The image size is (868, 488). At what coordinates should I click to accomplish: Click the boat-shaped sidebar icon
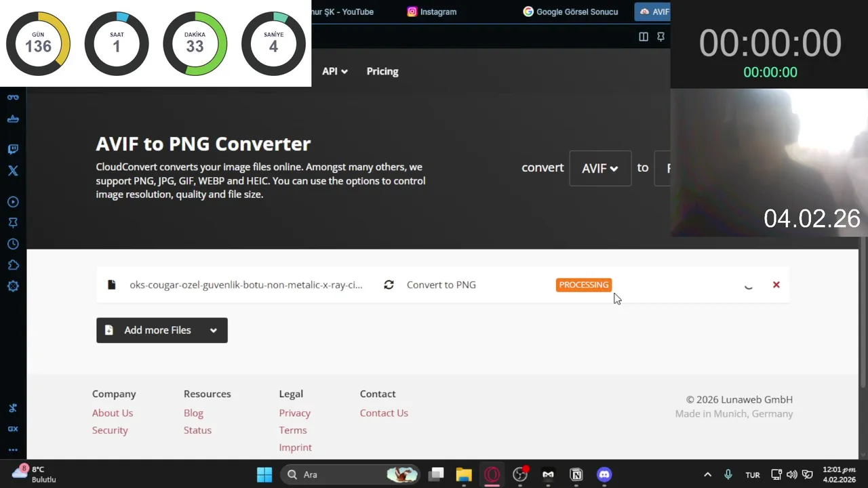[13, 119]
